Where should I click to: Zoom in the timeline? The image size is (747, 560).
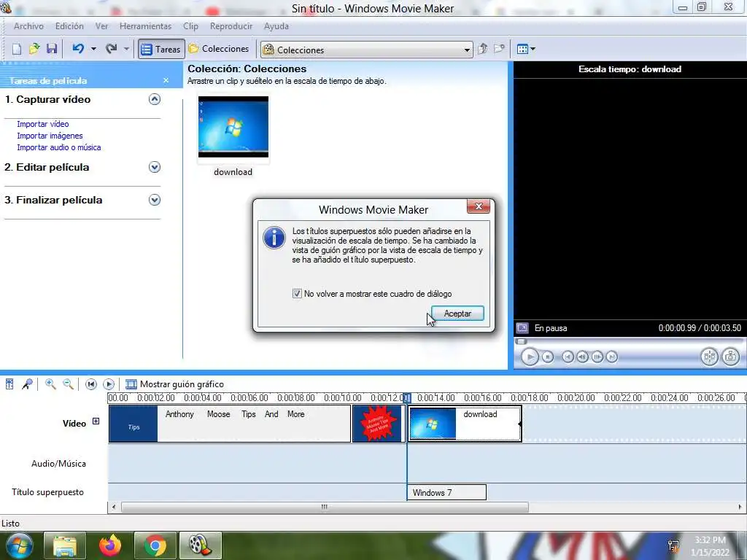point(50,384)
